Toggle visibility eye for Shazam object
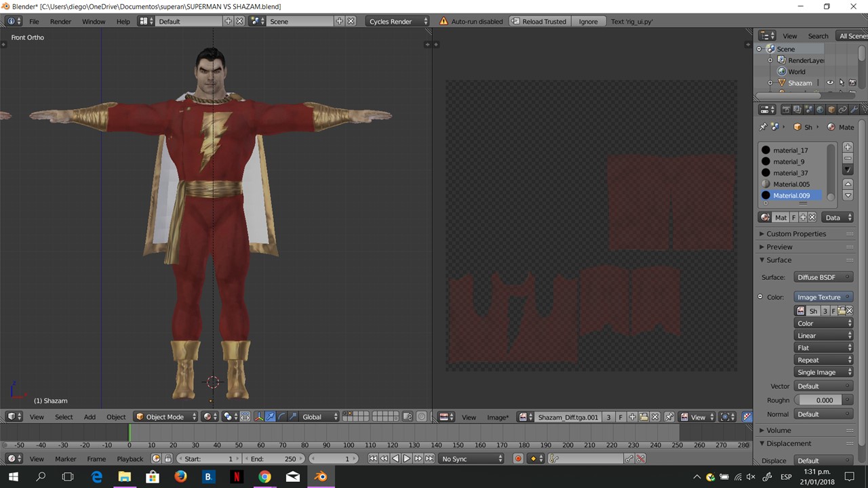 pyautogui.click(x=829, y=83)
